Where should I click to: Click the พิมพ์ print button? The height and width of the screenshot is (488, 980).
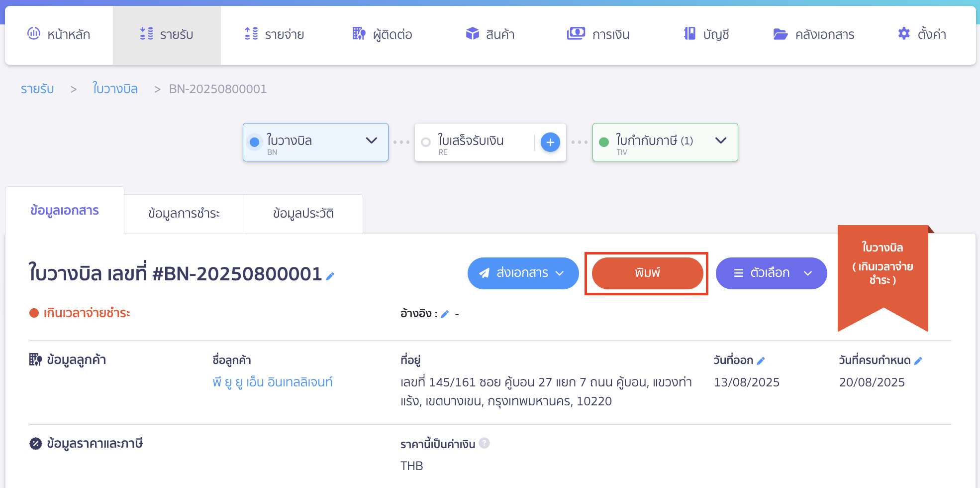[646, 273]
